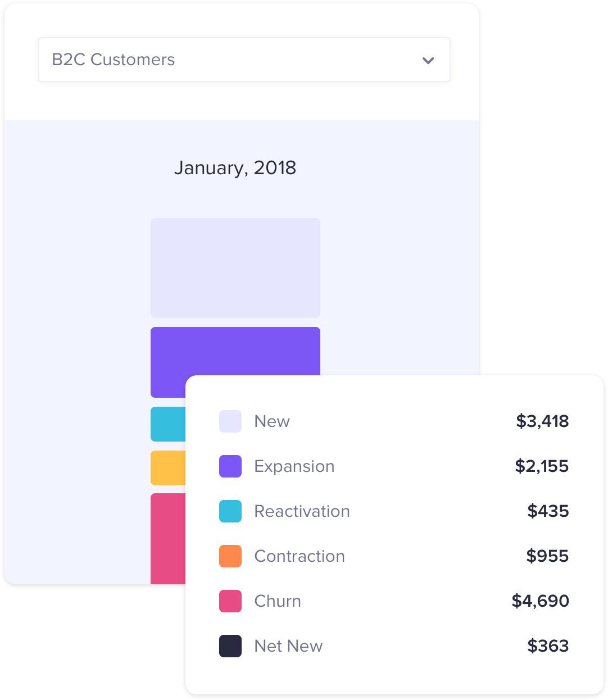
Task: Select the light lavender New bar segment
Action: tap(235, 268)
